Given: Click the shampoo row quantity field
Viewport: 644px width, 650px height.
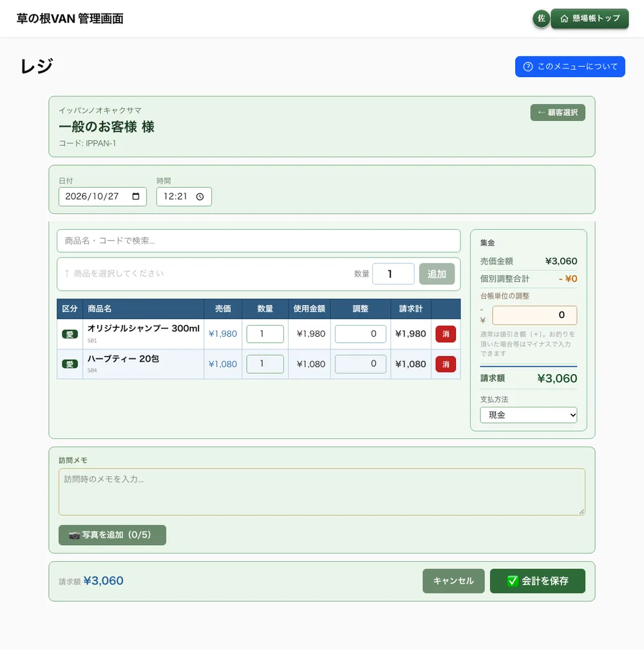Looking at the screenshot, I should pos(265,334).
